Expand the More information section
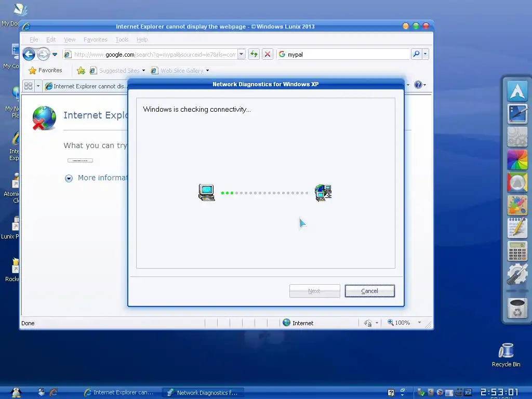This screenshot has height=399, width=532. (x=97, y=178)
